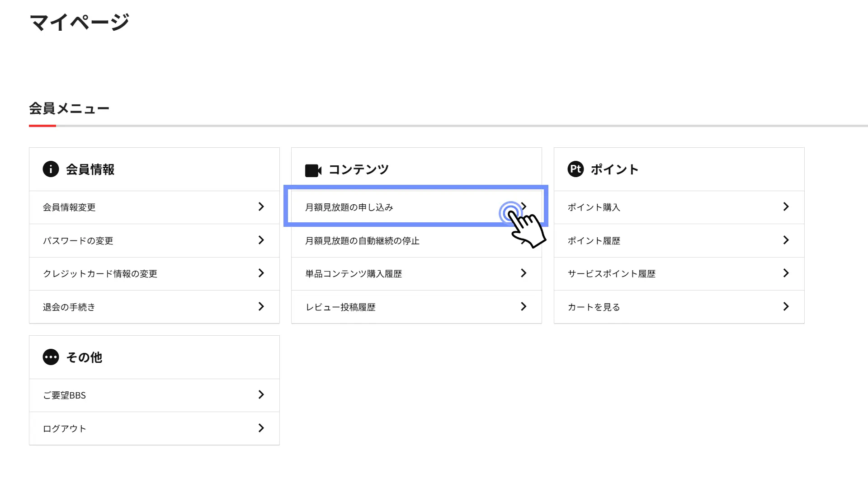Click chevron arrow on 会員情報変更 row
This screenshot has width=868, height=488.
pyautogui.click(x=261, y=206)
